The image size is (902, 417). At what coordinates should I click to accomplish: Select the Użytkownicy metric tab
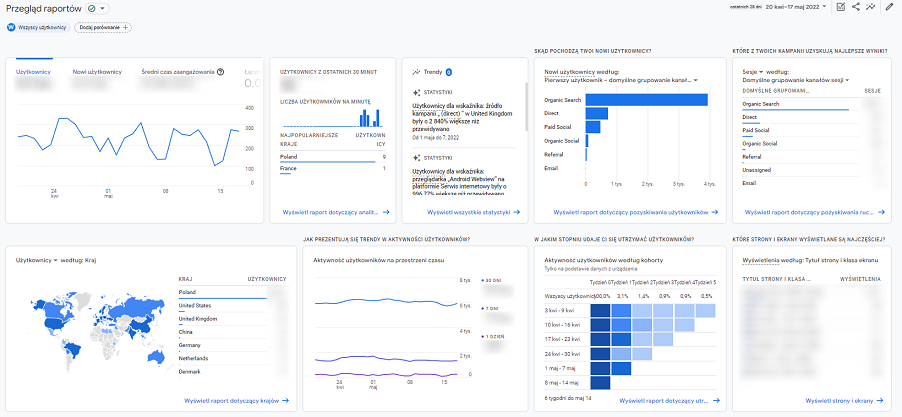(33, 72)
